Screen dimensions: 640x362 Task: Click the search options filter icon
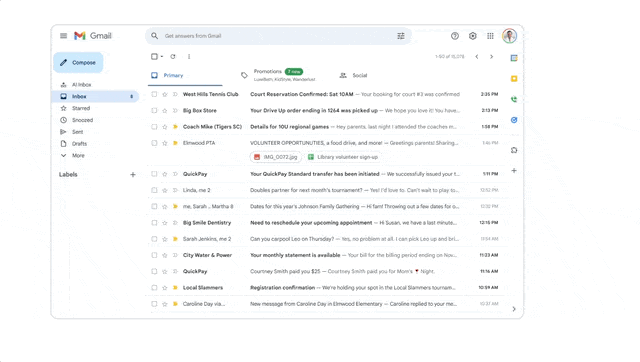pyautogui.click(x=401, y=36)
